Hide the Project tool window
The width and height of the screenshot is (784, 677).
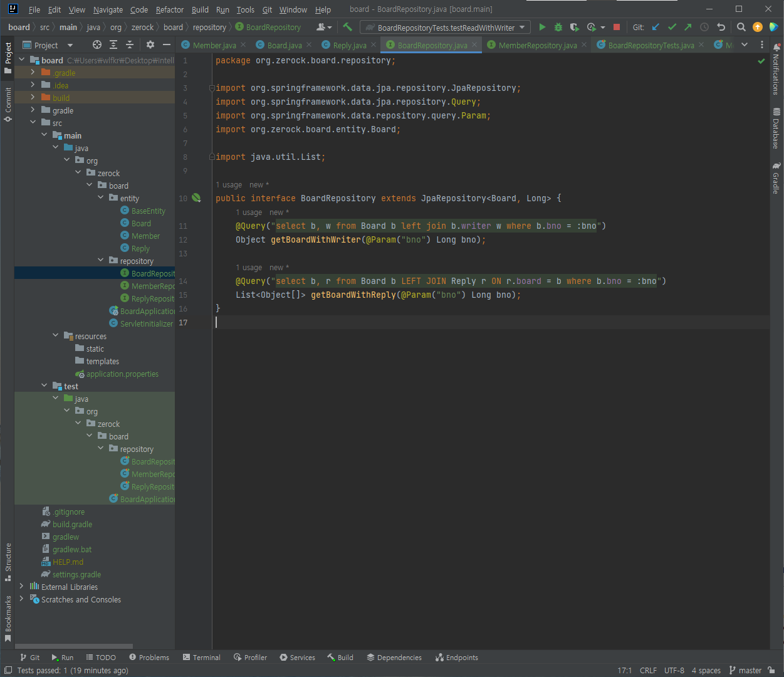tap(167, 45)
